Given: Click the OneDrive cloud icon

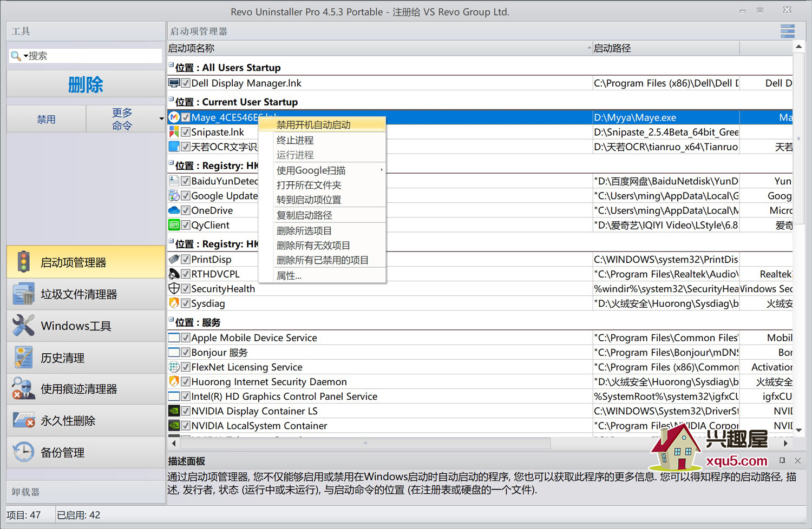Looking at the screenshot, I should (174, 210).
